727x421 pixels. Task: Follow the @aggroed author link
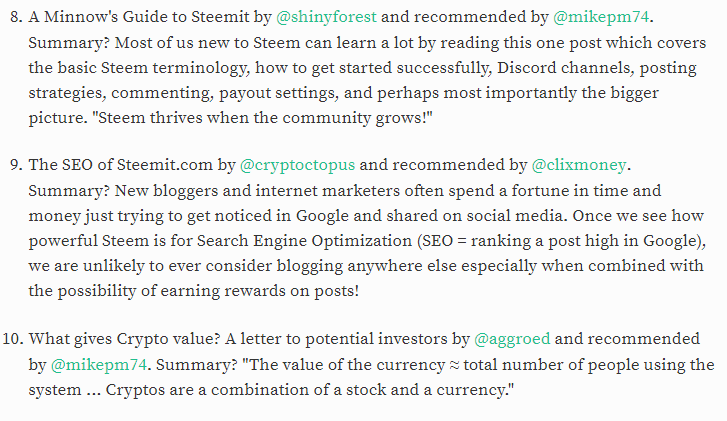(x=512, y=339)
